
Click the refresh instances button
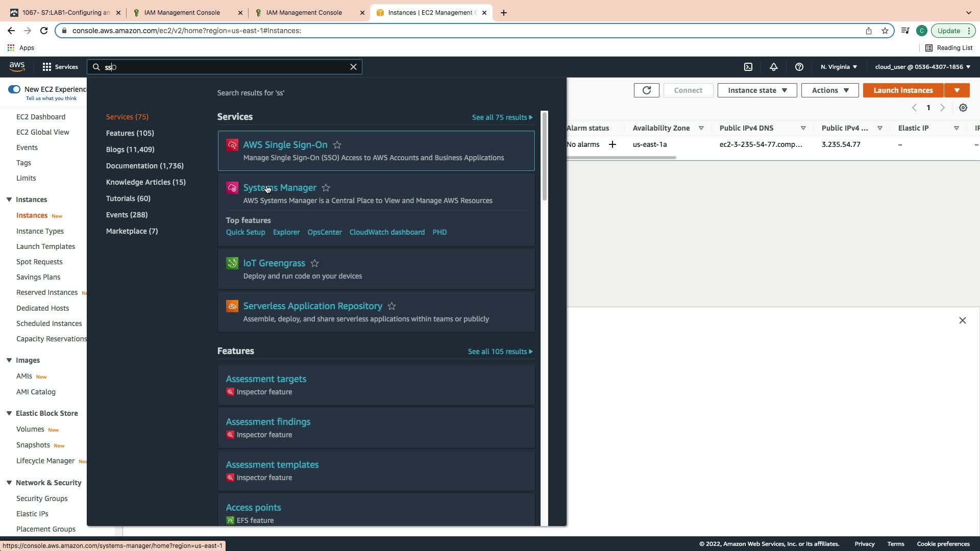pyautogui.click(x=647, y=90)
